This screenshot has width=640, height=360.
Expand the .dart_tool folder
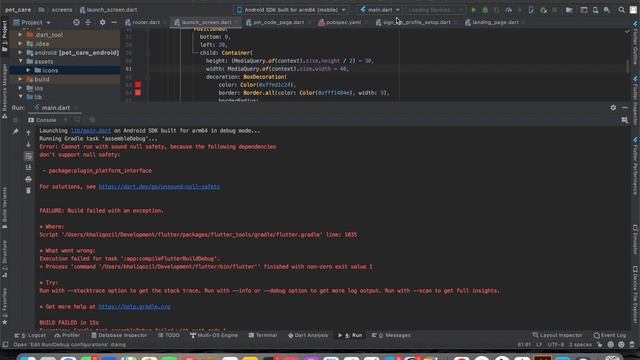coord(20,35)
